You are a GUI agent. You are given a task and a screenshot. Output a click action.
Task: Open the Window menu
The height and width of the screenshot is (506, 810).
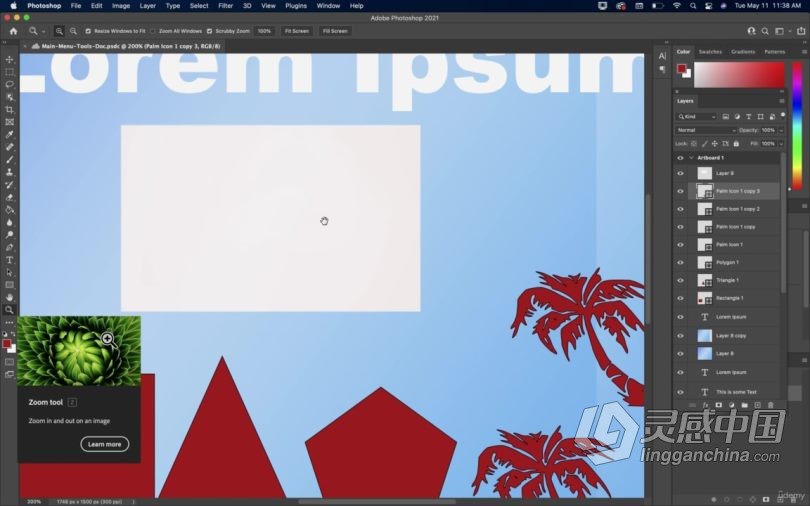[x=328, y=6]
